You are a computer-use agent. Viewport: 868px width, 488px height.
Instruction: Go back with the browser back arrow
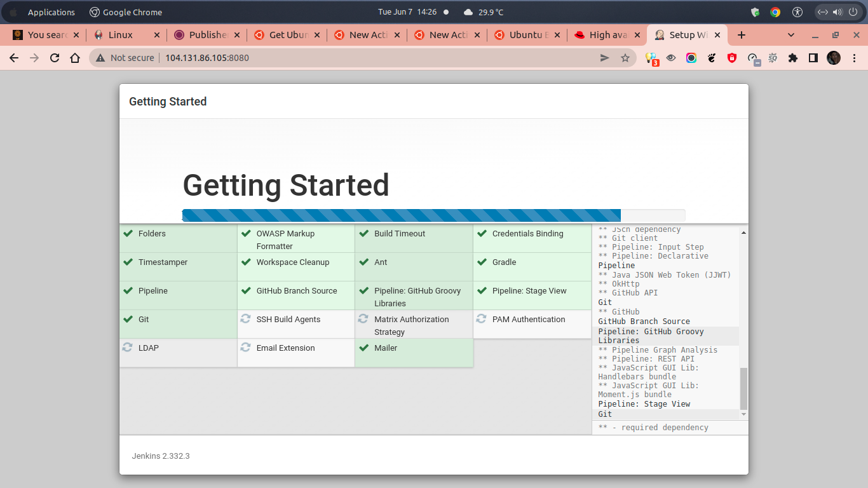(14, 58)
